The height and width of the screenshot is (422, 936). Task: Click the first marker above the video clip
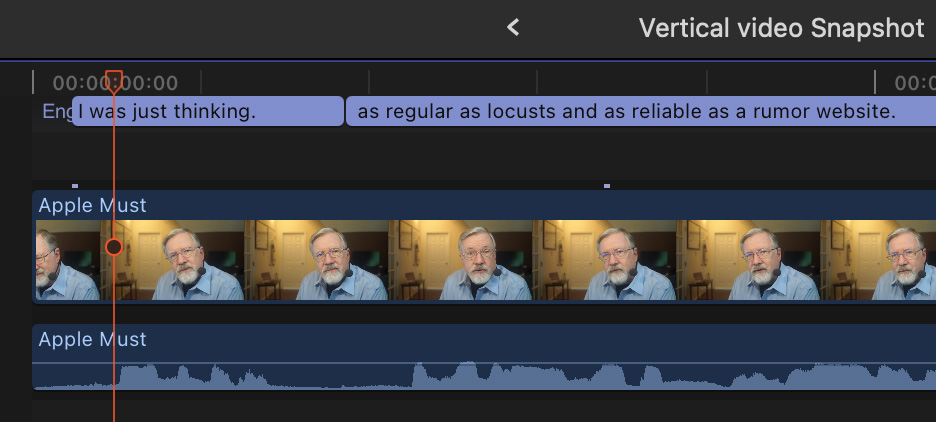75,185
